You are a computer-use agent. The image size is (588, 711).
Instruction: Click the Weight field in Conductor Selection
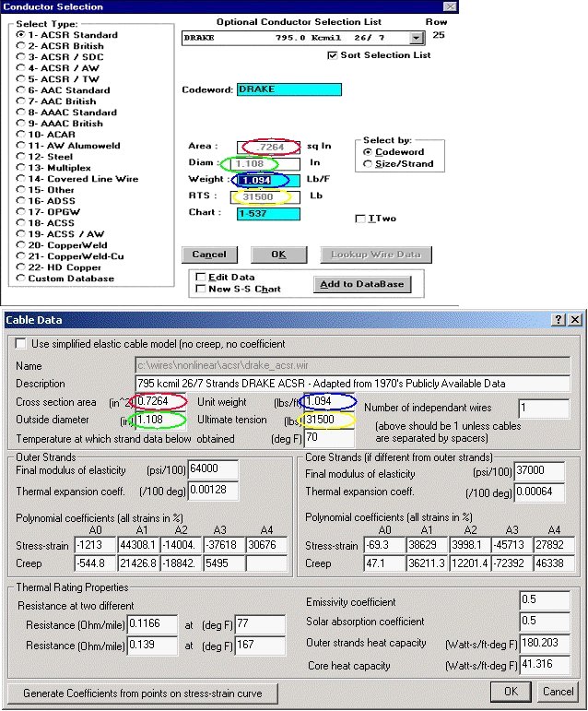point(268,181)
